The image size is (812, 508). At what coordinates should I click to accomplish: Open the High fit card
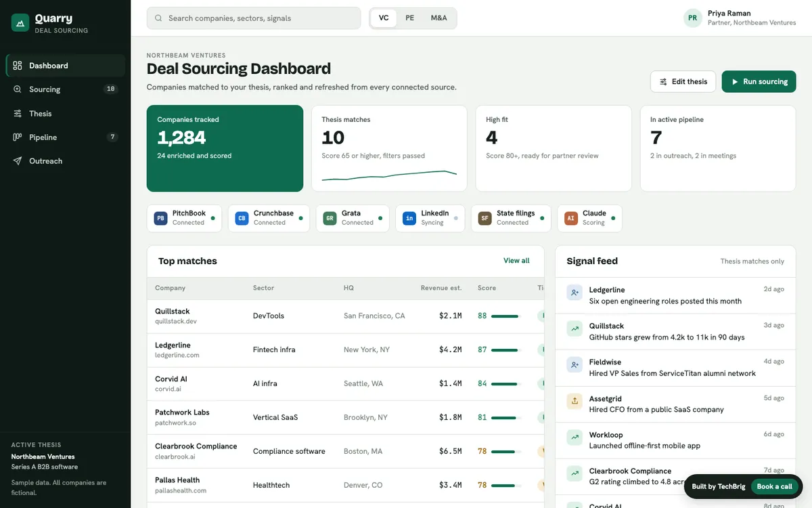(x=554, y=148)
